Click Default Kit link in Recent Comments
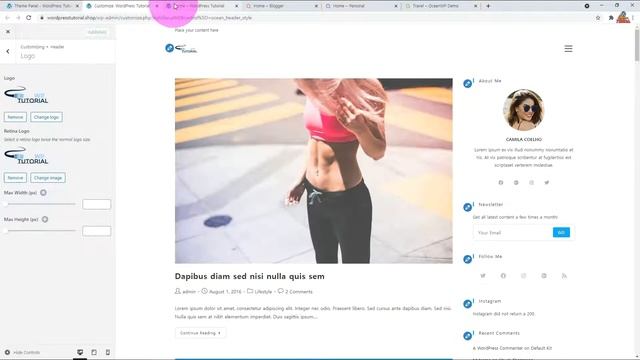Image resolution: width=640 pixels, height=360 pixels. [541, 348]
